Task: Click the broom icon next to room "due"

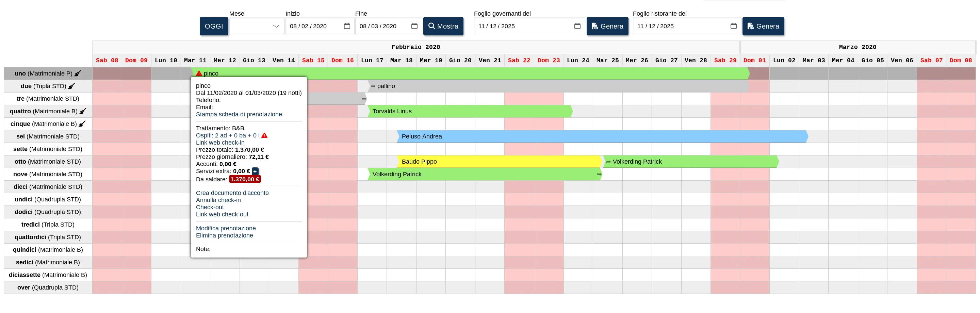Action: (72, 86)
